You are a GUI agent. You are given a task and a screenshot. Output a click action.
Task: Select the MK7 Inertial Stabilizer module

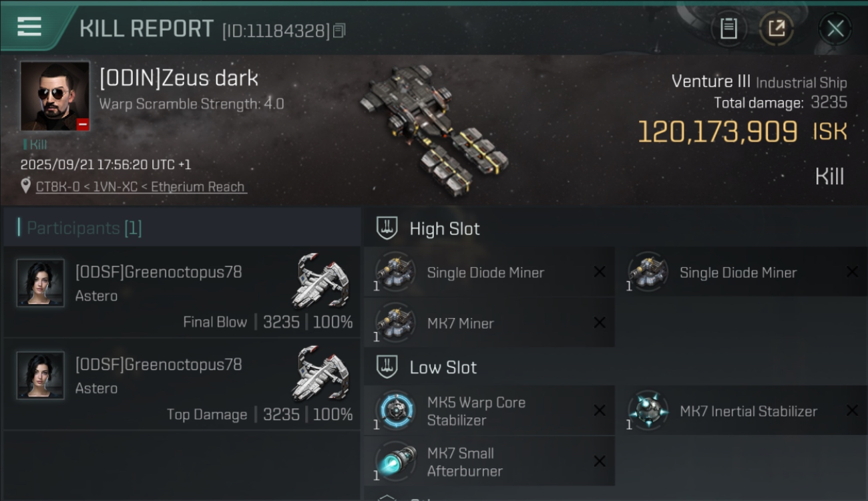click(x=742, y=411)
